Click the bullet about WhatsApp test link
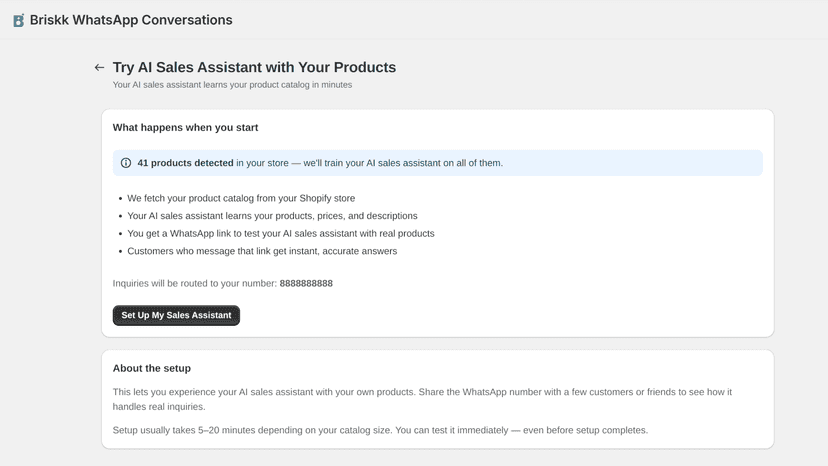The height and width of the screenshot is (466, 828). (x=281, y=234)
